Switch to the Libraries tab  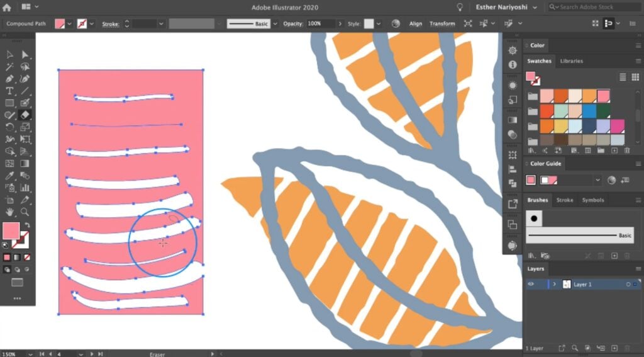pyautogui.click(x=571, y=61)
